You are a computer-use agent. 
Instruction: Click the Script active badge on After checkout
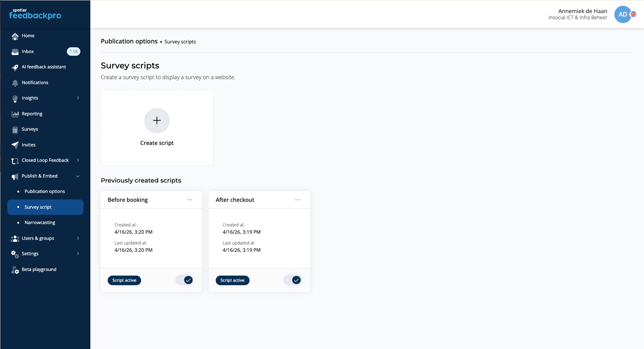click(232, 280)
